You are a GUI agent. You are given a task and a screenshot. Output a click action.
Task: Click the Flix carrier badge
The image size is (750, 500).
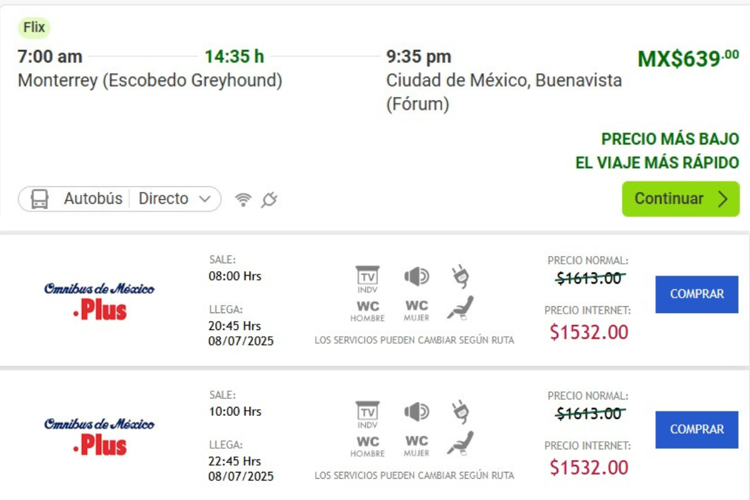tap(34, 27)
